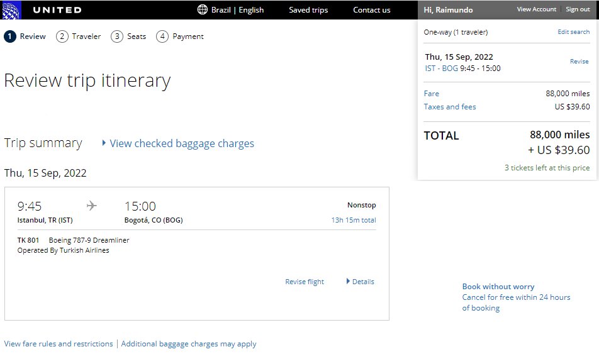Click step 4 circle for Payment
This screenshot has width=599, height=364.
point(162,36)
